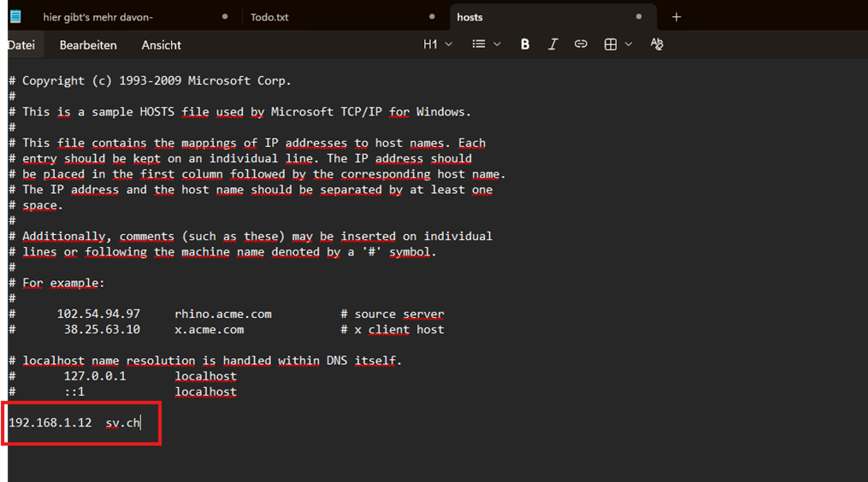
Task: Expand the table options chevron
Action: [x=629, y=44]
